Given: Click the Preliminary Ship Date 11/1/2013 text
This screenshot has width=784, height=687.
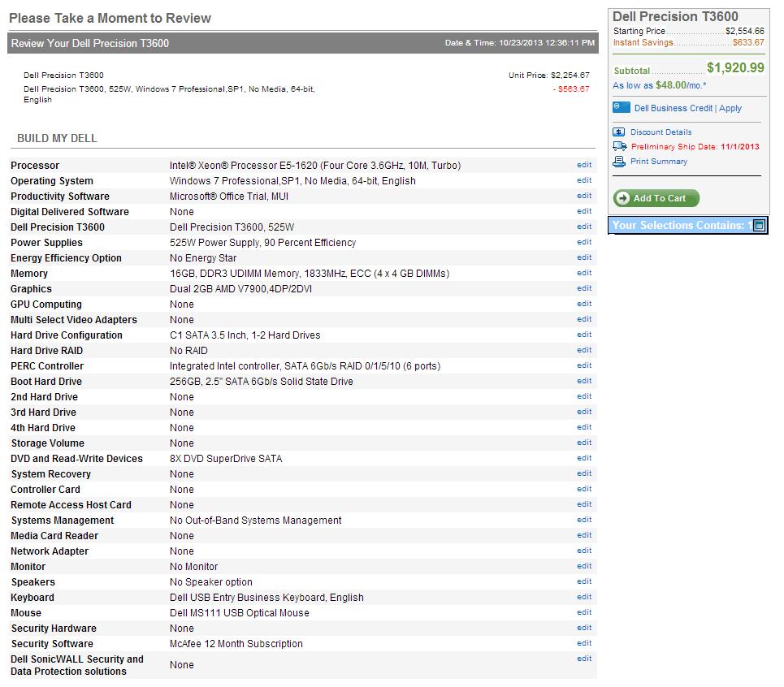Looking at the screenshot, I should point(695,147).
